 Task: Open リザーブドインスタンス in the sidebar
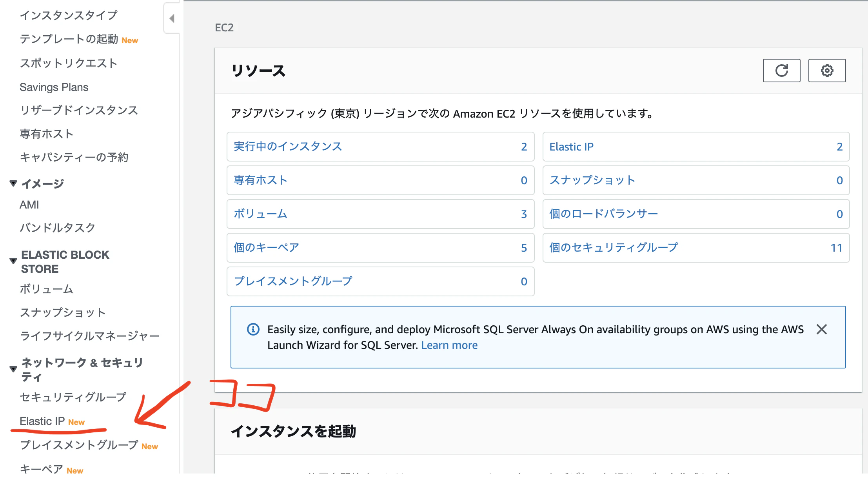tap(79, 110)
